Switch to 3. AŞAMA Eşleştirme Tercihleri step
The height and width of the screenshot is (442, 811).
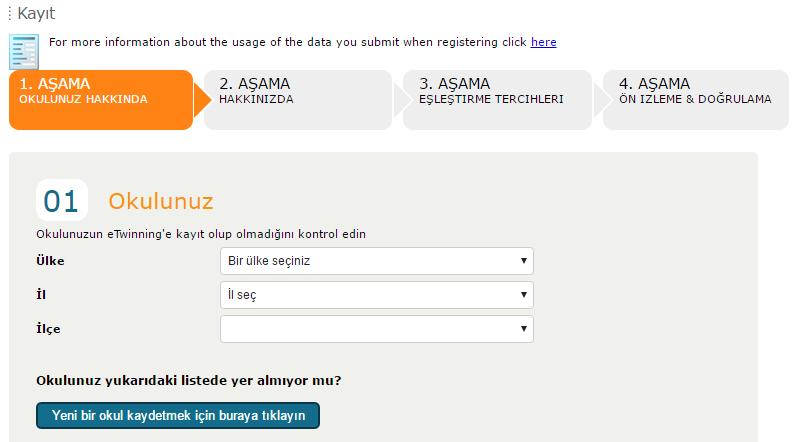(x=494, y=100)
